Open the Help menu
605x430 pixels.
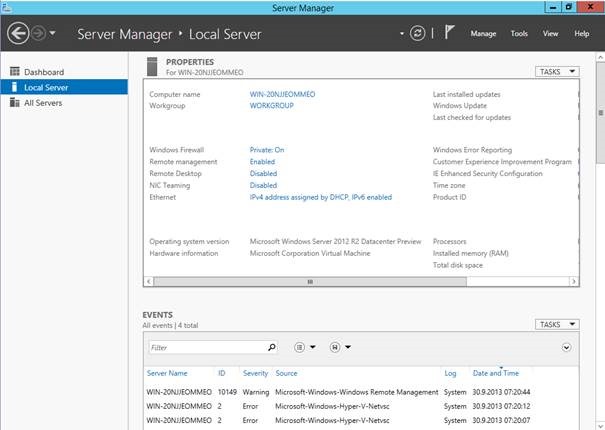point(581,34)
